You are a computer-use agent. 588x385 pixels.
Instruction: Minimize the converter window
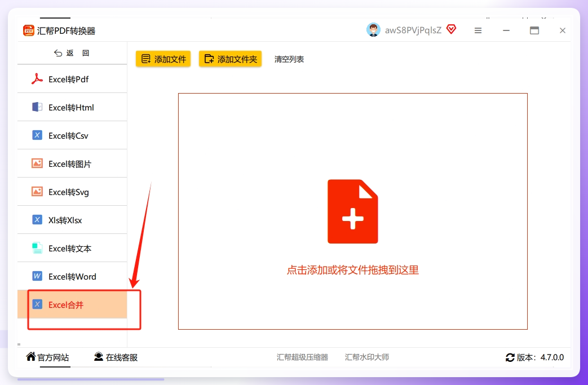(506, 30)
